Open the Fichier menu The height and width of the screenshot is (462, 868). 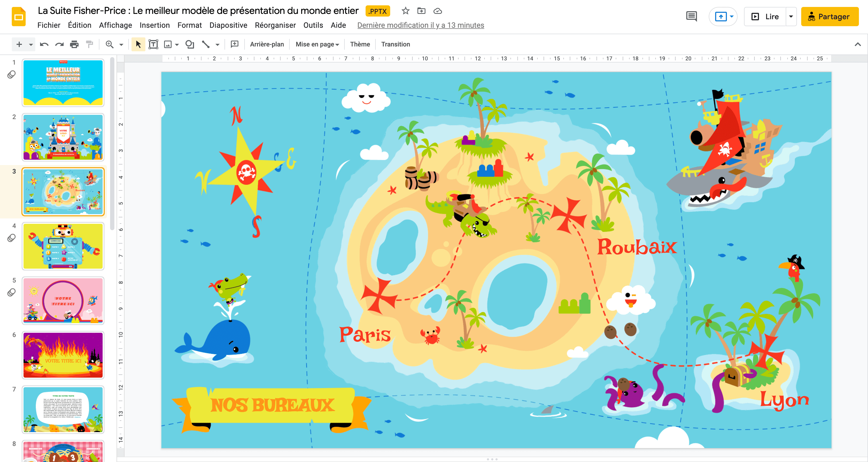(49, 25)
